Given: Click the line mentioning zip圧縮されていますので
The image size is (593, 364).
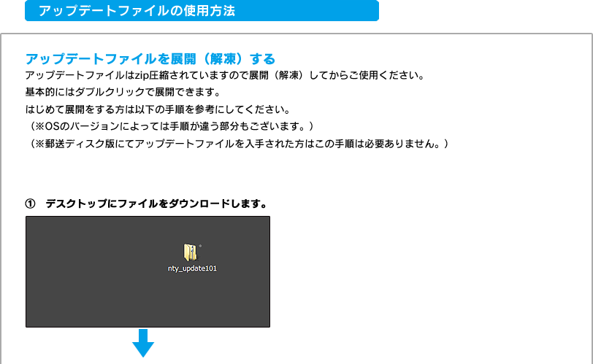Looking at the screenshot, I should (225, 75).
